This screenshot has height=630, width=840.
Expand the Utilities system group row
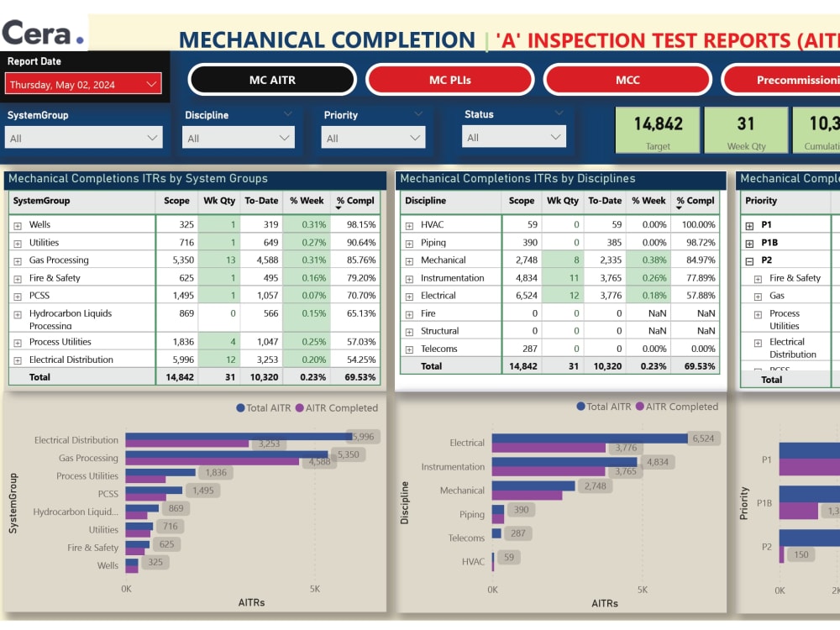[x=18, y=244]
